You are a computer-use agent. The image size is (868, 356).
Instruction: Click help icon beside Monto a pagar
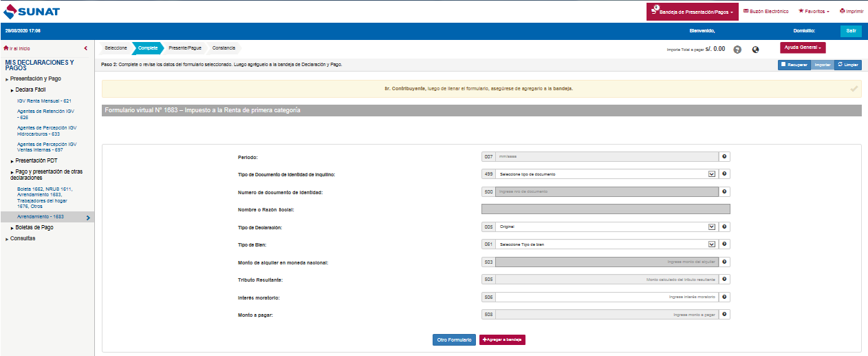pyautogui.click(x=724, y=315)
